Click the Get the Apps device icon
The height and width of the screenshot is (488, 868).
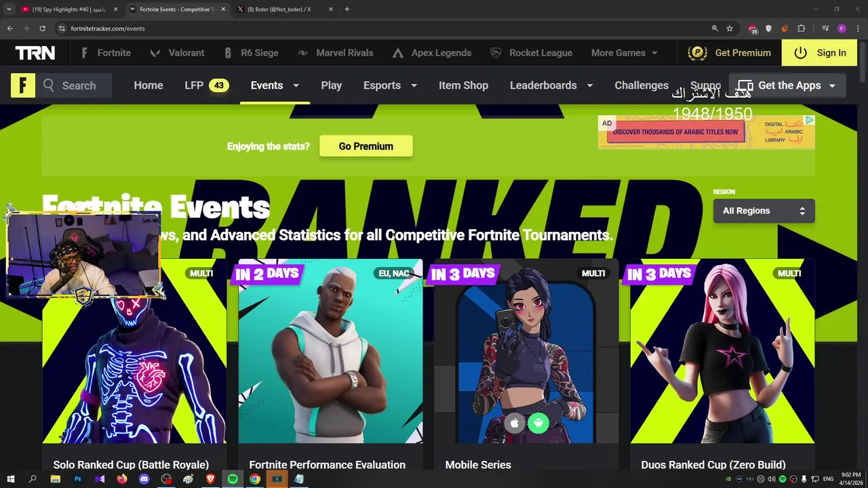coord(745,85)
